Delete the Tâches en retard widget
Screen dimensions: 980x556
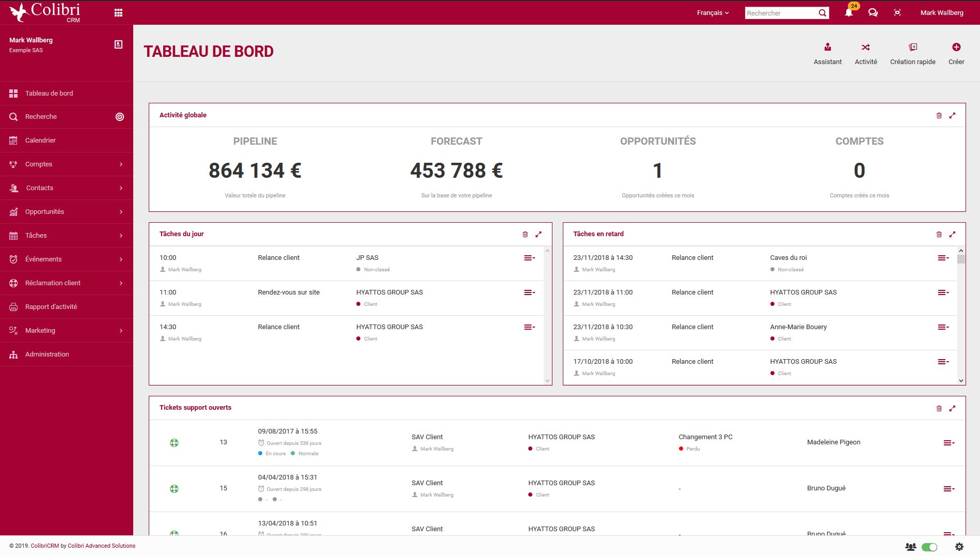pyautogui.click(x=939, y=234)
